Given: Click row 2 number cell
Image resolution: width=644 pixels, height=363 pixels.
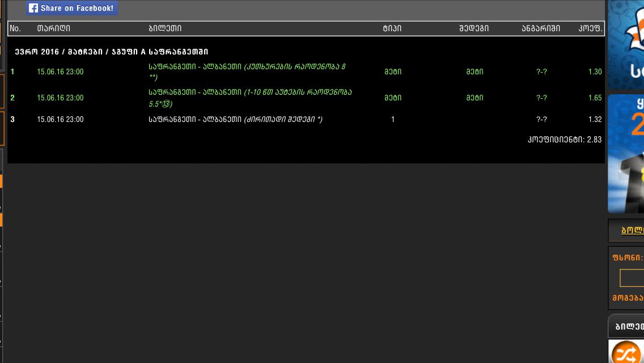Looking at the screenshot, I should click(12, 98).
